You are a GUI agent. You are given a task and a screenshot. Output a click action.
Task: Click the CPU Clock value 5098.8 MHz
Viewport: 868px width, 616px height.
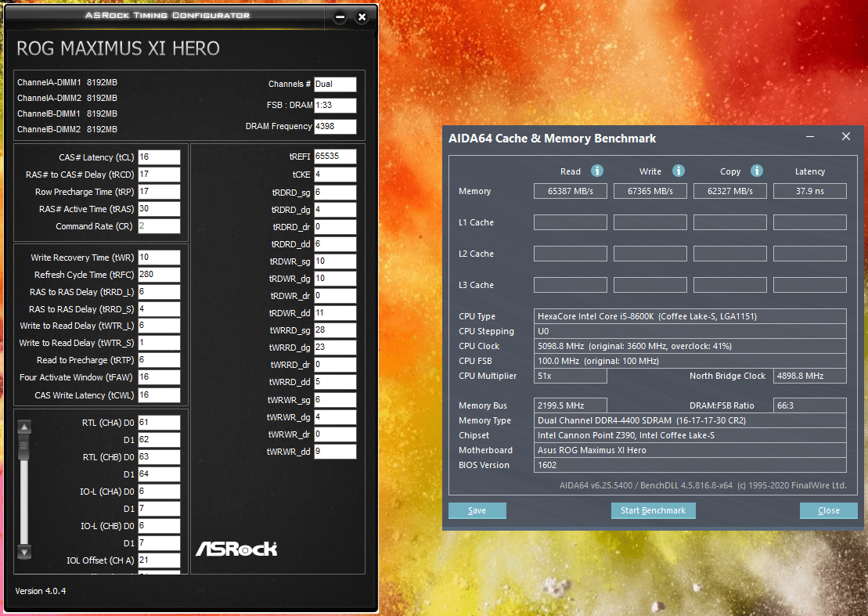pos(690,346)
